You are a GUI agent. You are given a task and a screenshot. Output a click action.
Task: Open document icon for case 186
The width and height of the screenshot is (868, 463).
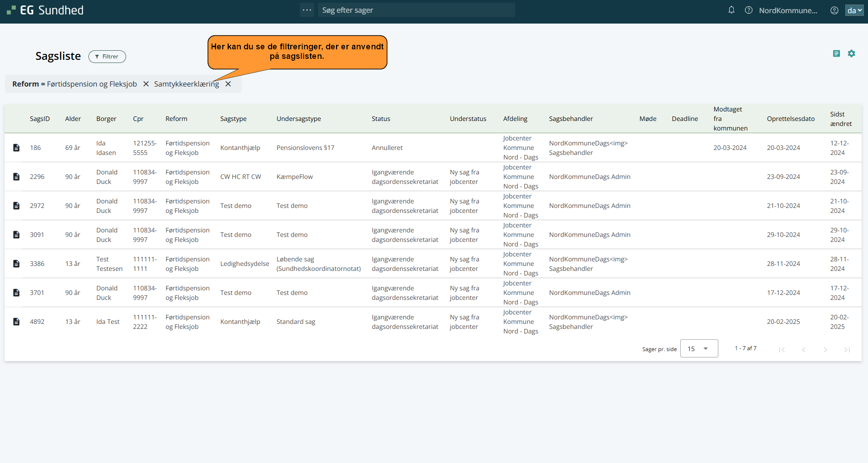[16, 148]
